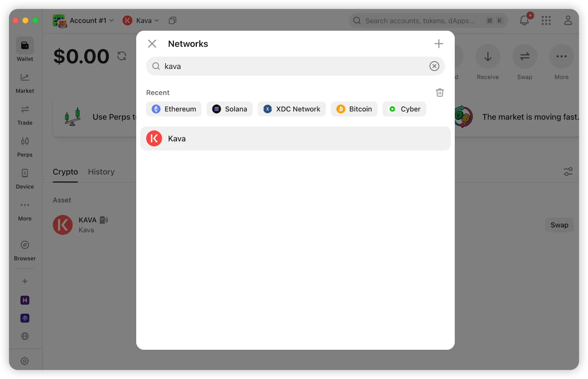The width and height of the screenshot is (588, 379).
Task: Open notifications bell
Action: [x=524, y=21]
